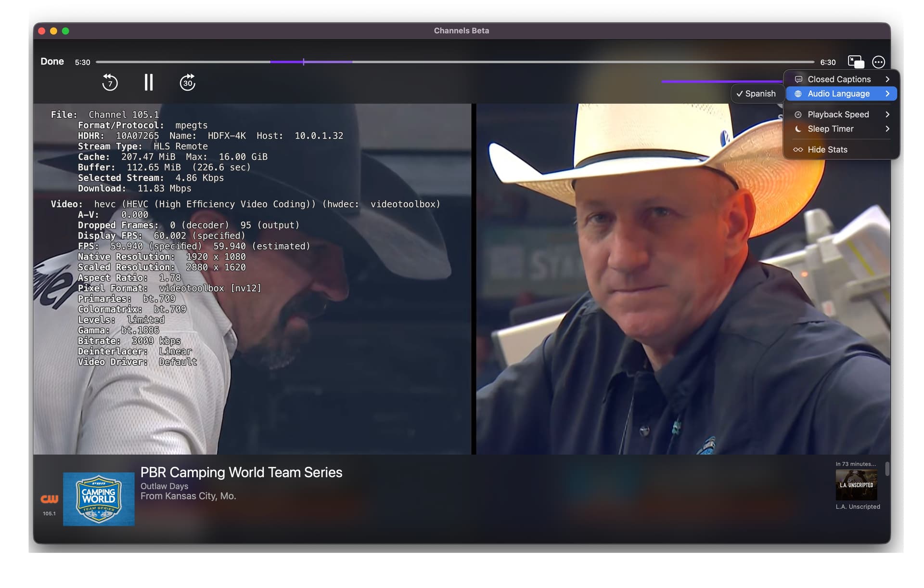Expand the Playback Speed submenu arrow
Viewport: 924px width, 588px height.
point(887,115)
